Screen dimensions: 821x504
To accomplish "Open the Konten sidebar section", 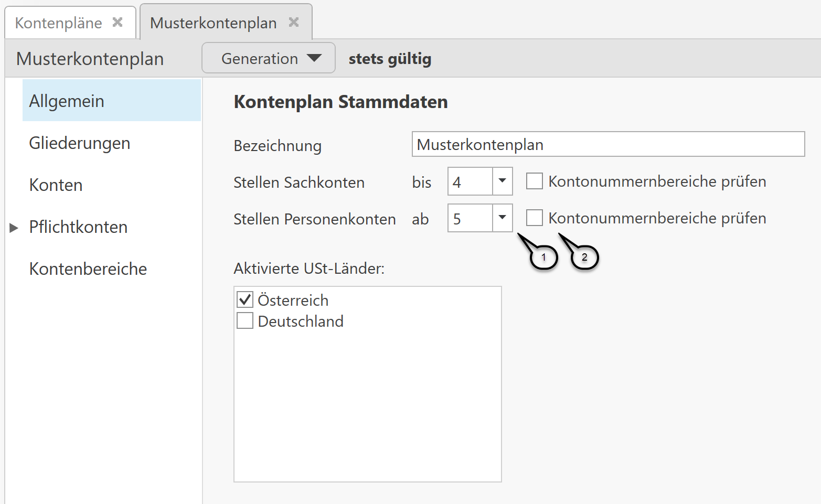I will coord(56,185).
